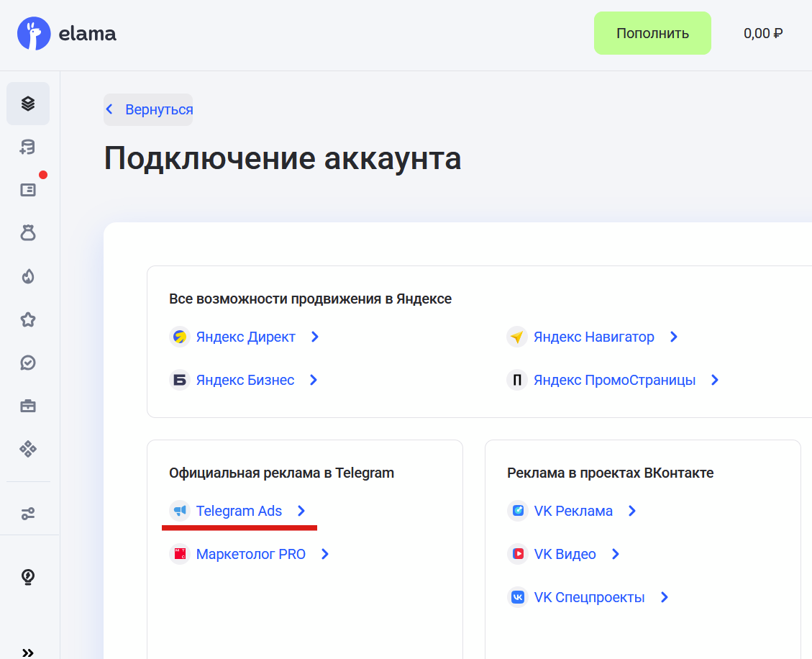Viewport: 812px width, 659px height.
Task: Open the four diamonds sidebar icon
Action: tap(28, 449)
